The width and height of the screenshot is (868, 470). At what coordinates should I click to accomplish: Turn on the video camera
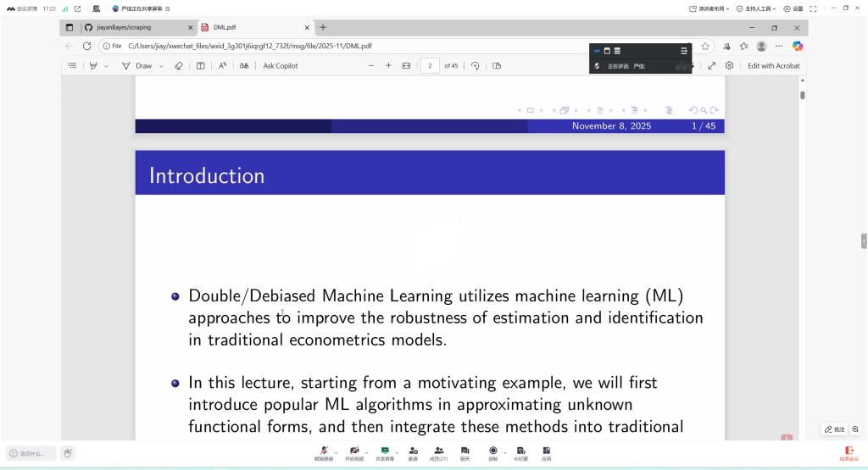[x=354, y=451]
